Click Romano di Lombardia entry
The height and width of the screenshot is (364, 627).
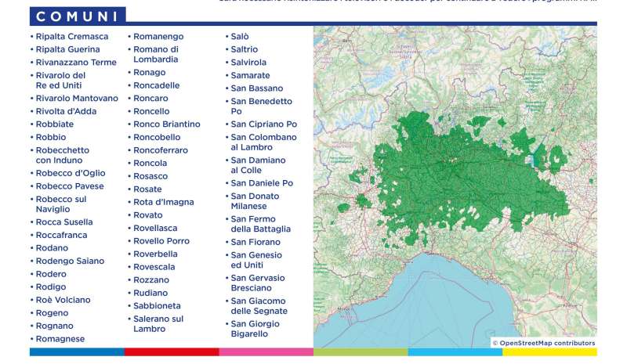tap(158, 54)
